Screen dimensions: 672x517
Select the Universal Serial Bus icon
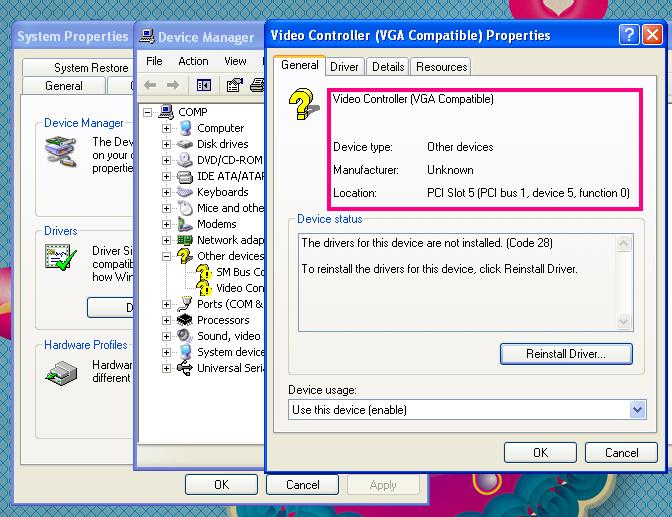click(185, 368)
